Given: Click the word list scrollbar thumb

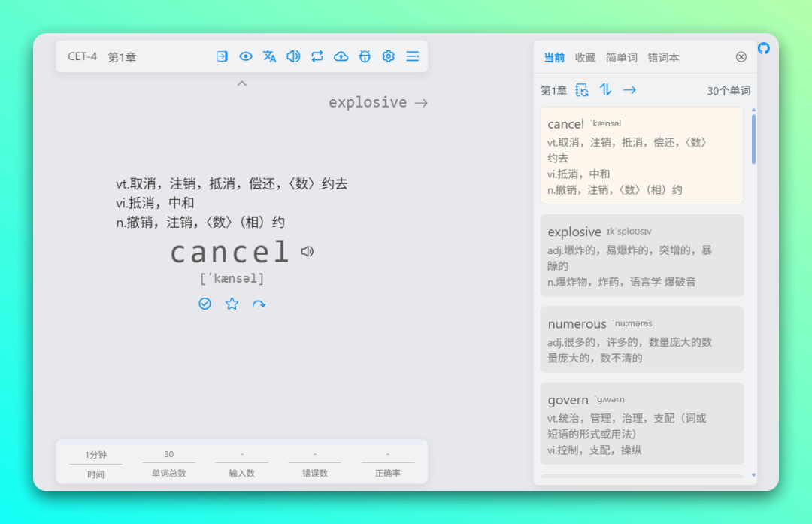Looking at the screenshot, I should pyautogui.click(x=753, y=139).
